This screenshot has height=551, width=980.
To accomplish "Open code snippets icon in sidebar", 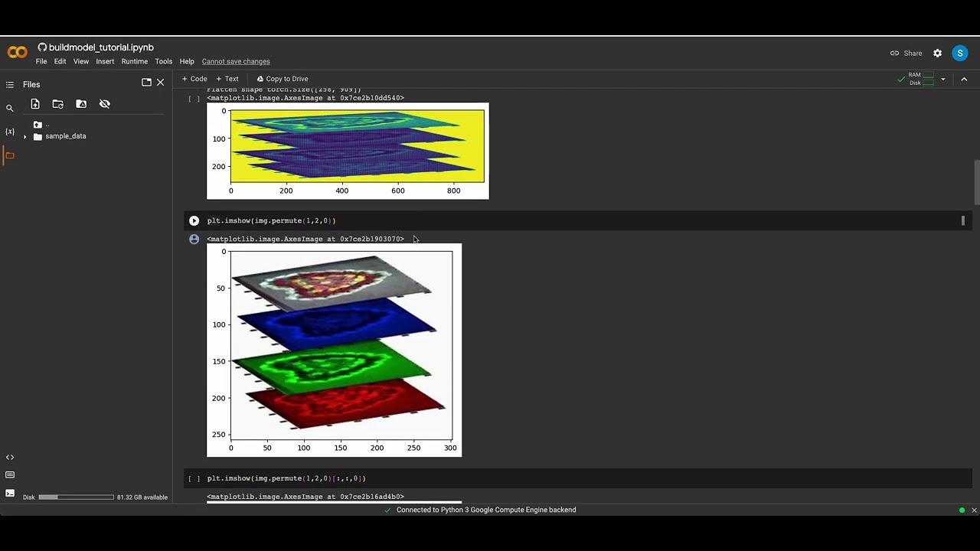I will (10, 457).
